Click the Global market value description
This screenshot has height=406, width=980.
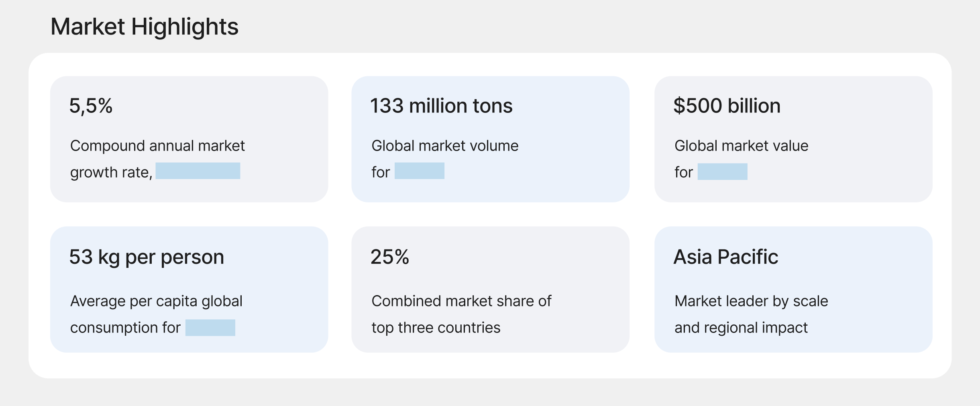click(x=741, y=146)
